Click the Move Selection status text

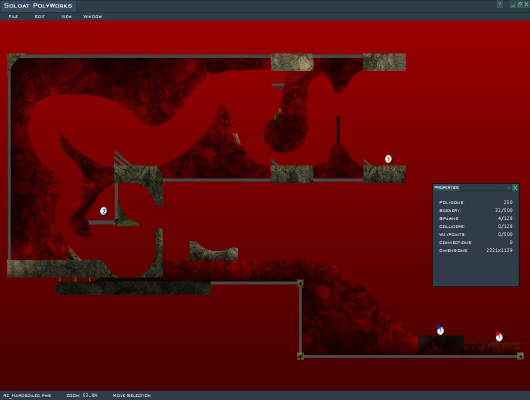pyautogui.click(x=132, y=395)
